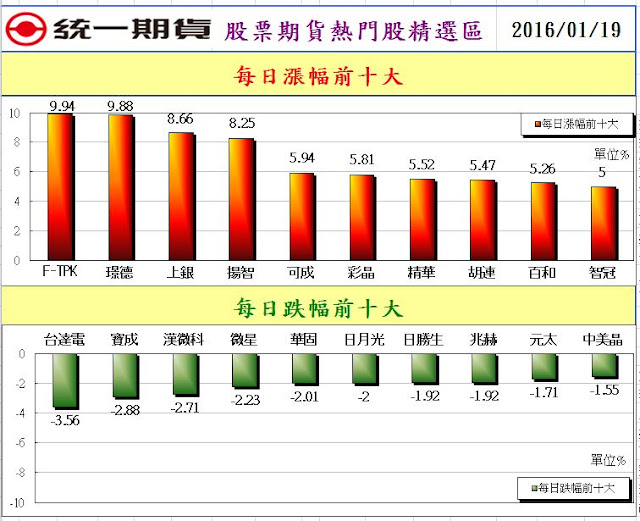Click the 智冠 axis label
Image resolution: width=640 pixels, height=521 pixels.
[x=602, y=272]
